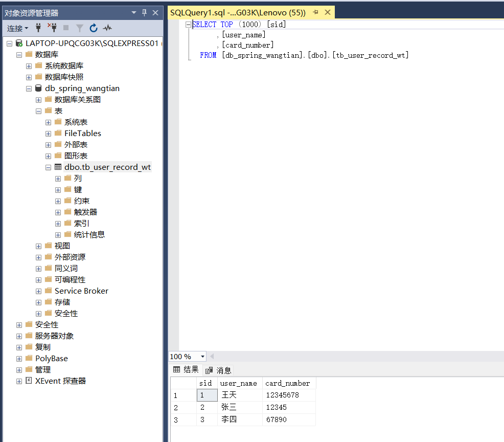Click the FROM keyword in the query

click(x=208, y=55)
